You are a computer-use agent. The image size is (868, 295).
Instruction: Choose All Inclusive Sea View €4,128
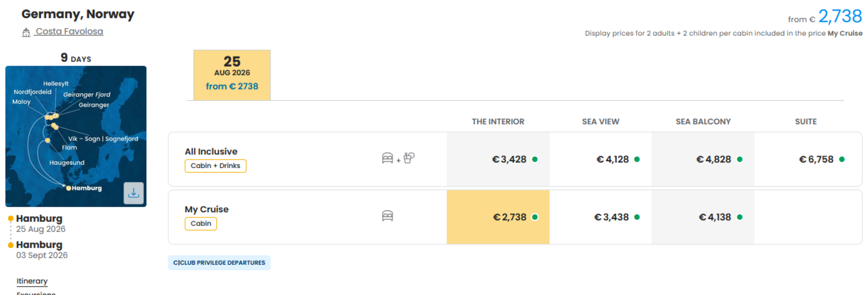click(x=600, y=159)
